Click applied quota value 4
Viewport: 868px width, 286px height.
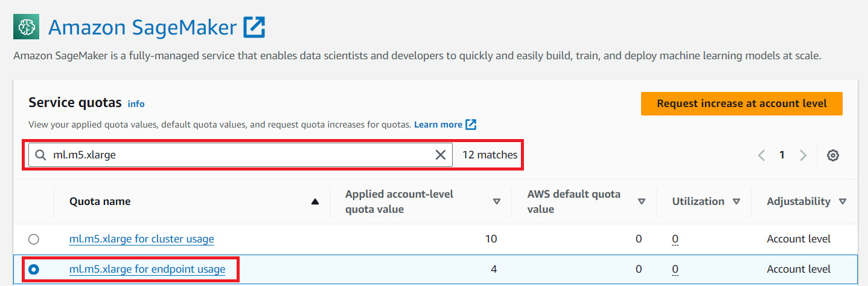pyautogui.click(x=494, y=269)
